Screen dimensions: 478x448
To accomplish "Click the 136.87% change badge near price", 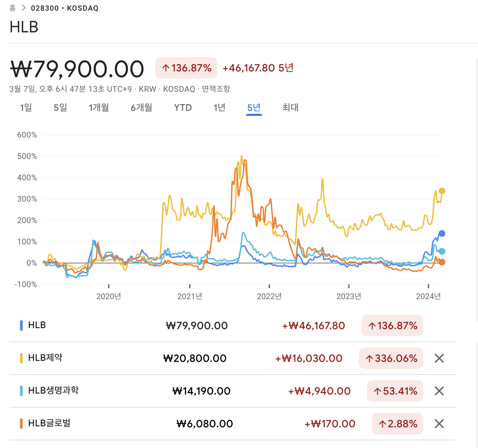I will pos(186,68).
